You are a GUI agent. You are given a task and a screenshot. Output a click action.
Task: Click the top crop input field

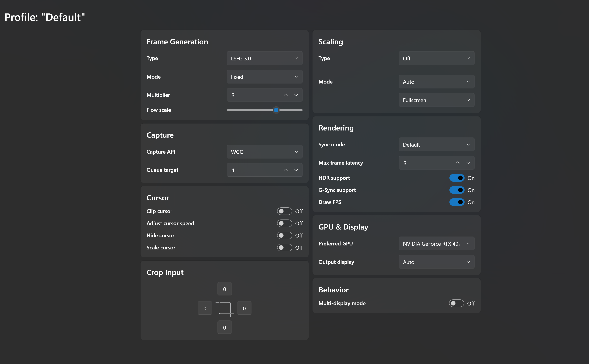[224, 289]
